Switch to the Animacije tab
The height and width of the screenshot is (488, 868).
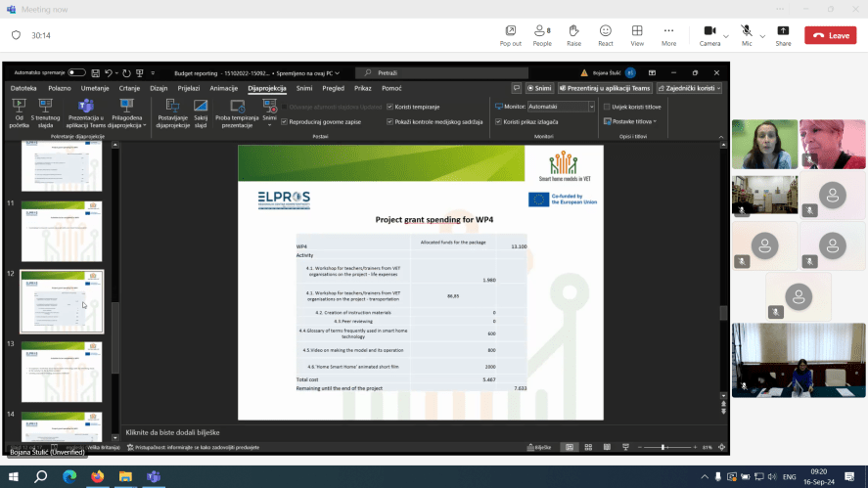pyautogui.click(x=224, y=88)
